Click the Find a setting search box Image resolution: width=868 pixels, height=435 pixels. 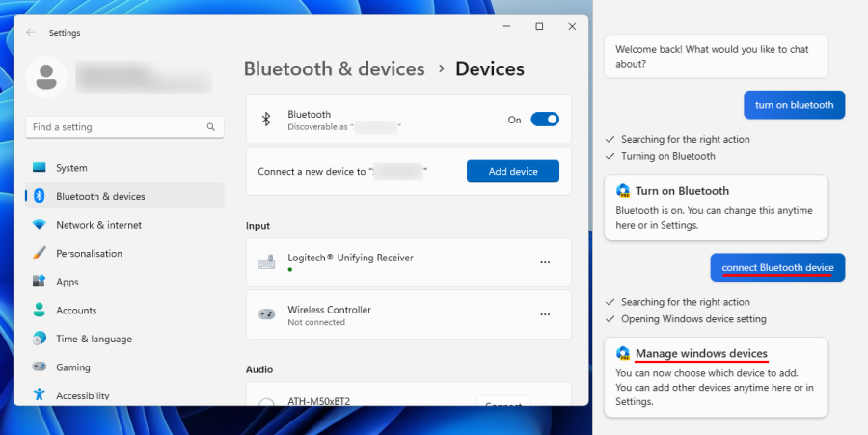coord(116,127)
